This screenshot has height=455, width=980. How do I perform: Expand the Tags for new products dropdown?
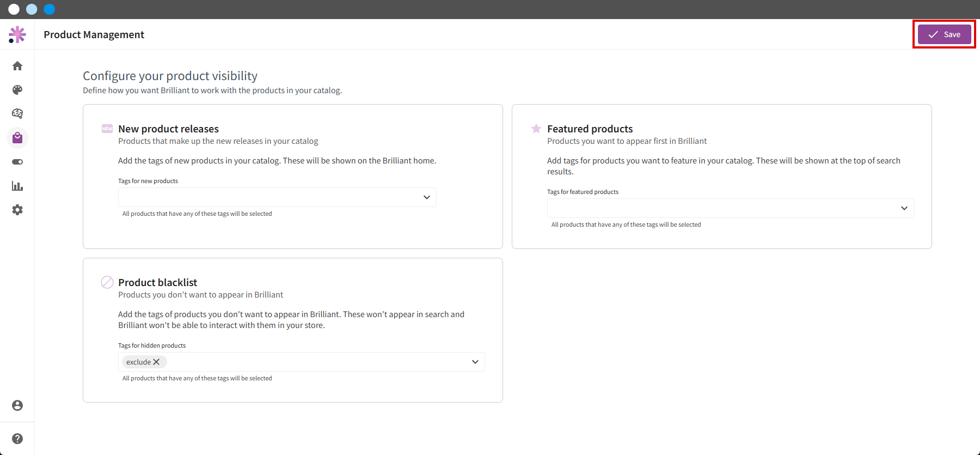(x=427, y=197)
